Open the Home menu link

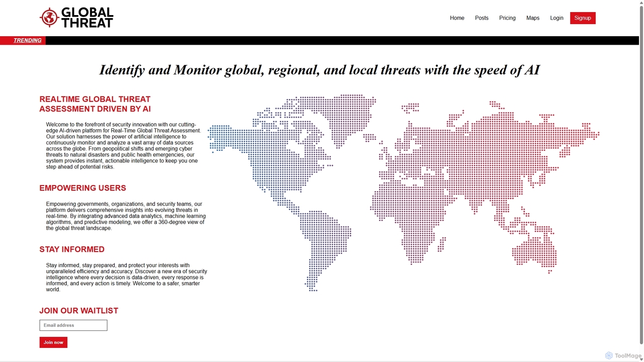[x=457, y=18]
